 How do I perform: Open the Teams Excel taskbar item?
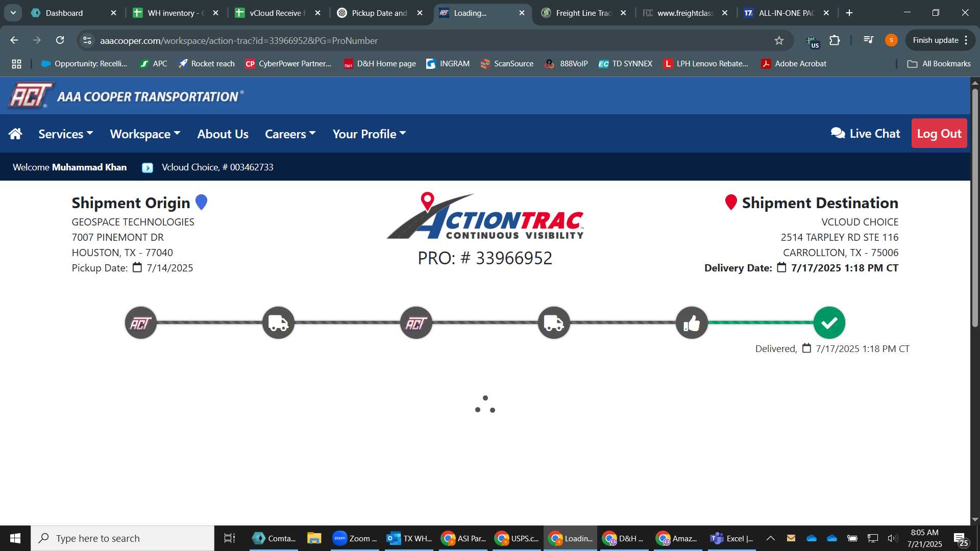731,538
